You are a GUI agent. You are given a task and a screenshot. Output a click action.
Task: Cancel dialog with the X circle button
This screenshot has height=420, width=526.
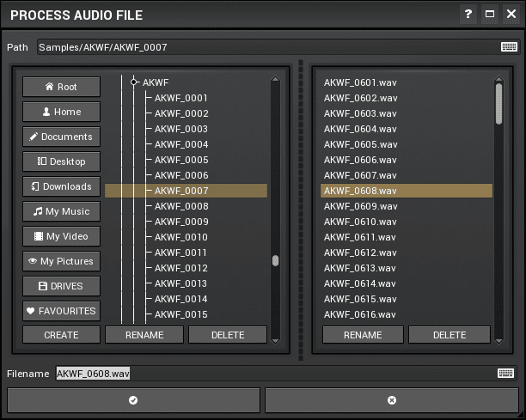[x=392, y=400]
